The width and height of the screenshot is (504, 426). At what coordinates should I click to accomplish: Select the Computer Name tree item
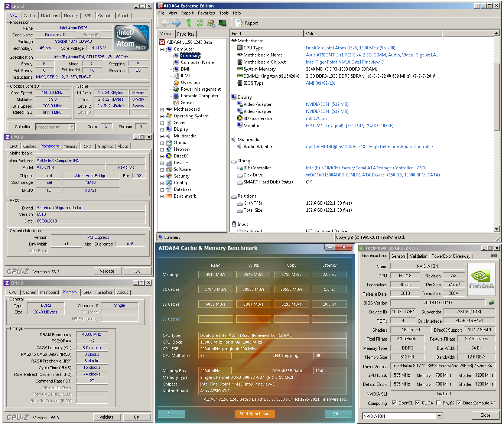pos(197,62)
